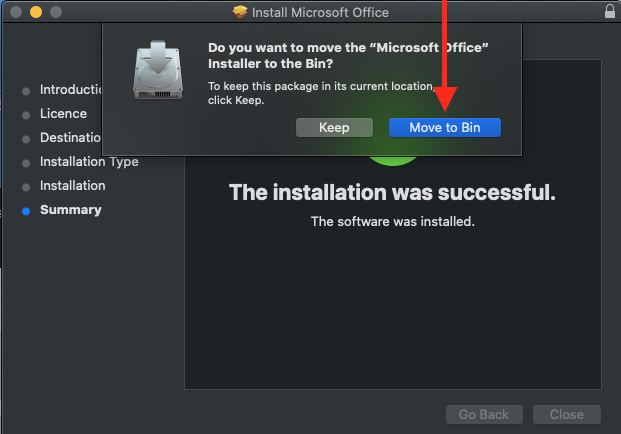Screen dimensions: 621x434
Task: Click the grey zoom window button
Action: click(56, 13)
